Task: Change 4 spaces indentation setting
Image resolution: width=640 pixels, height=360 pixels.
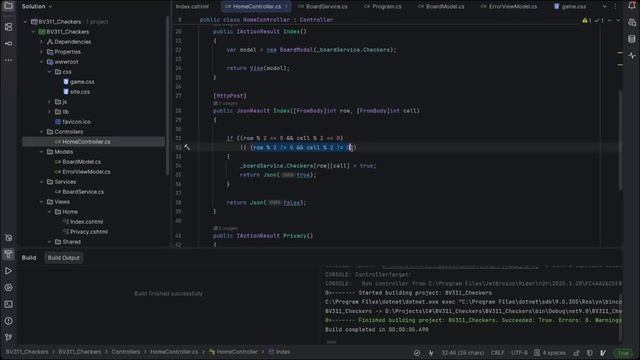Action: tap(549, 353)
